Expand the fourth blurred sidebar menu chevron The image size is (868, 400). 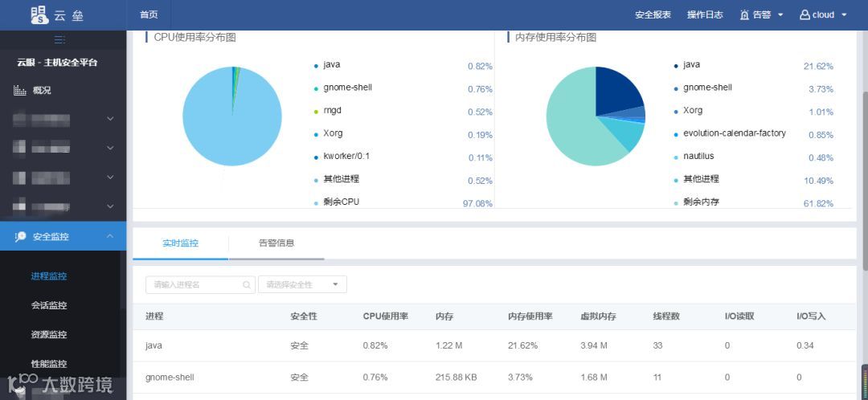110,206
